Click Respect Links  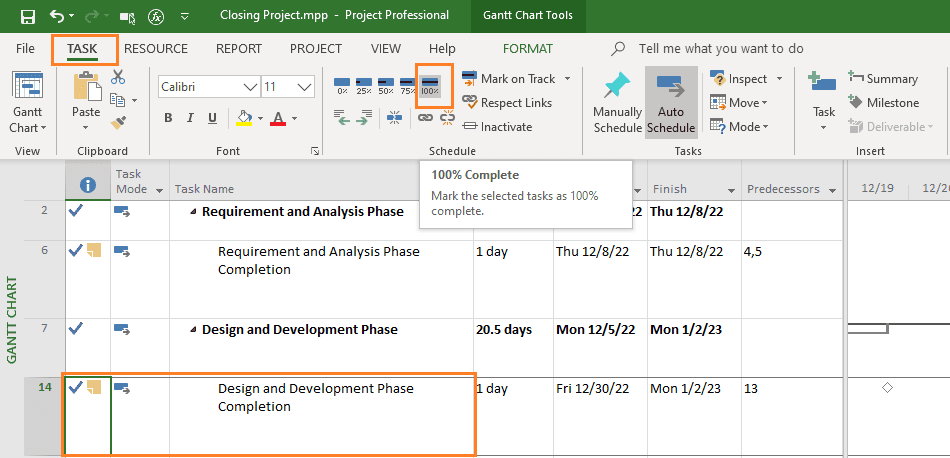point(507,103)
